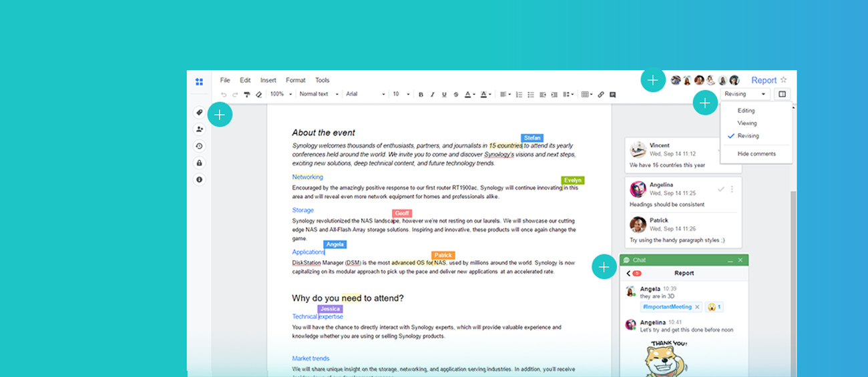Click the Undo arrow in toolbar
This screenshot has width=868, height=377.
tap(224, 95)
